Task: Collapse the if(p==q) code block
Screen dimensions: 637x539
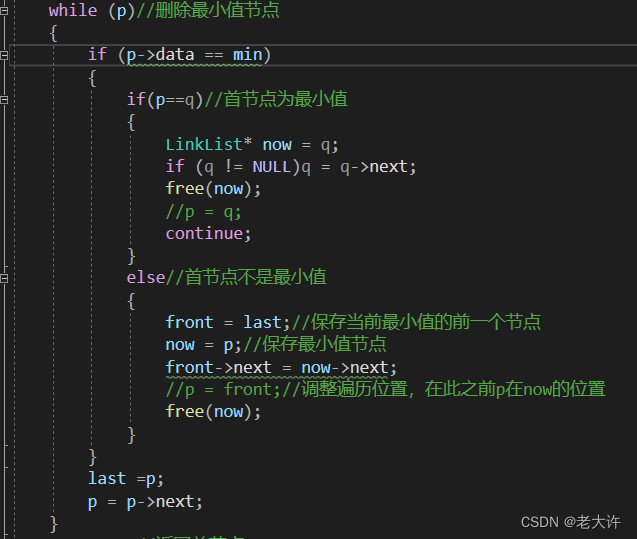Action: [4, 100]
